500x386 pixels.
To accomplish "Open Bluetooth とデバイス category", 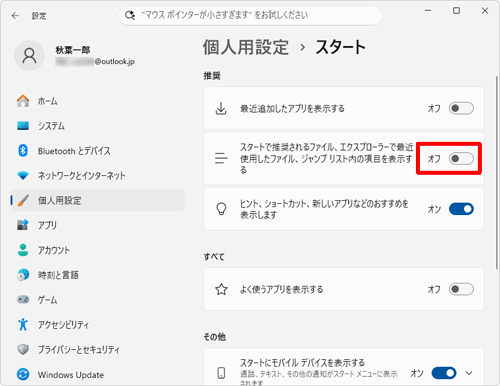I will click(x=97, y=151).
